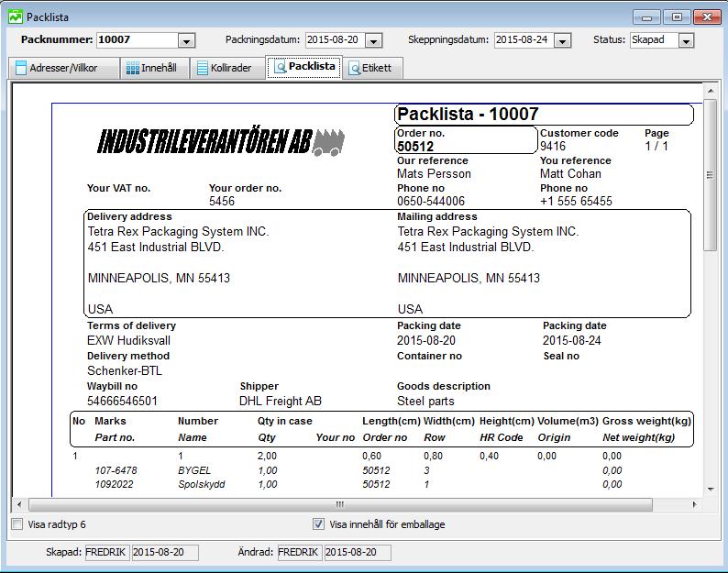This screenshot has height=573, width=728.
Task: Click the Adresser/Villkor tab icon
Action: pos(21,68)
